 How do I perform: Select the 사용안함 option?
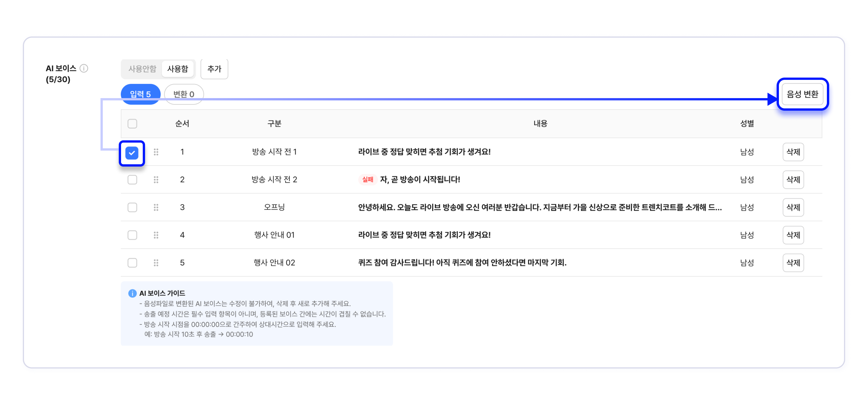click(x=142, y=69)
